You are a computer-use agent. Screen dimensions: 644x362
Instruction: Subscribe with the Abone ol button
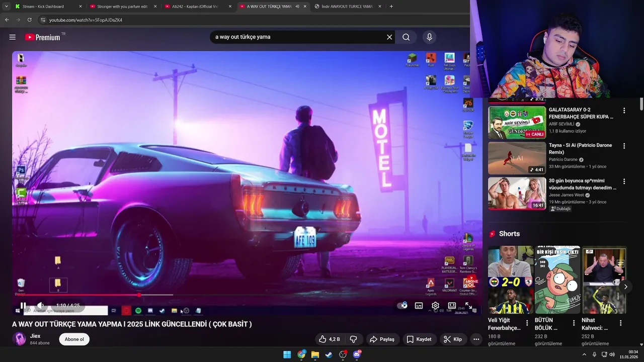tap(74, 339)
